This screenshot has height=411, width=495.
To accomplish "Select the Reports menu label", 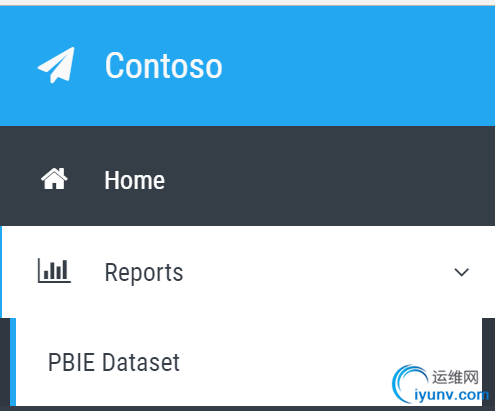I will point(144,273).
